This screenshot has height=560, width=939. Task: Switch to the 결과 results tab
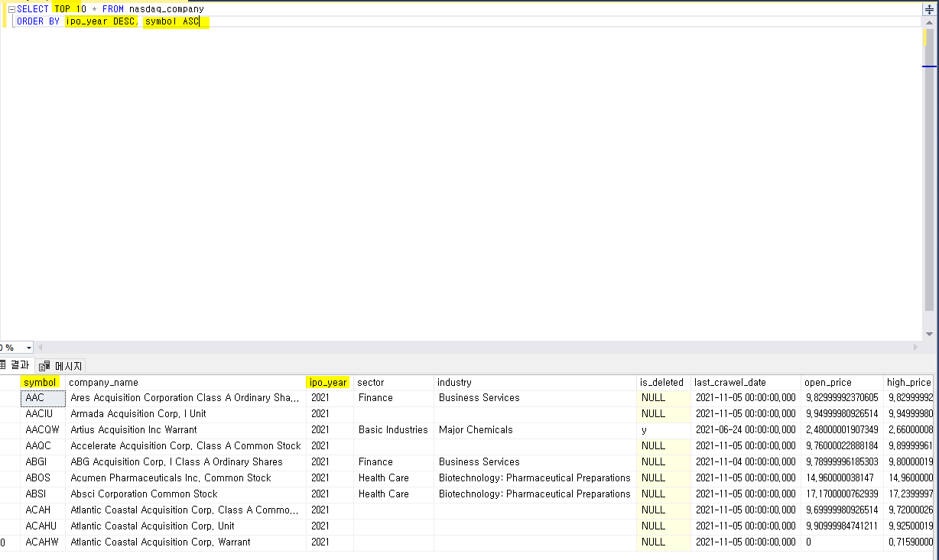pyautogui.click(x=15, y=366)
